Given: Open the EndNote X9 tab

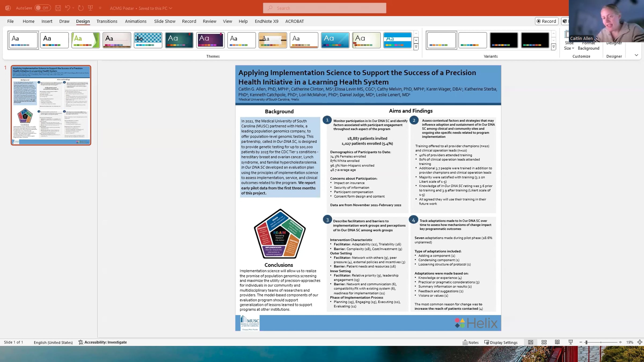Looking at the screenshot, I should click(266, 21).
